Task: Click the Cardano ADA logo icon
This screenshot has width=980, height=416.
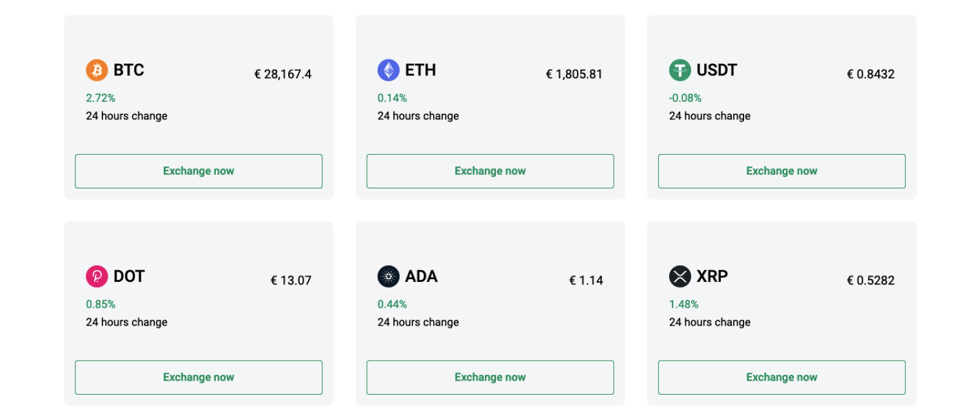Action: pyautogui.click(x=388, y=276)
